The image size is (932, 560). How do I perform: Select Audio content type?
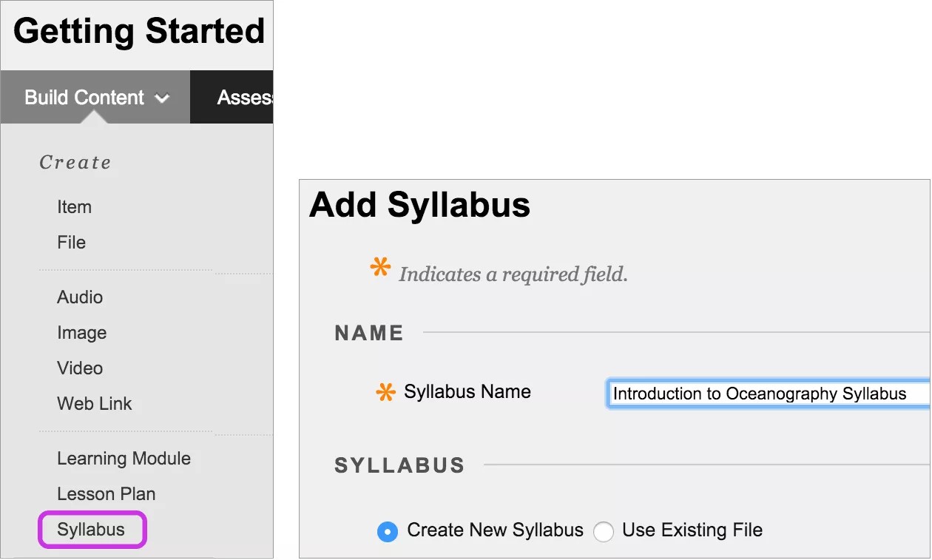tap(79, 297)
